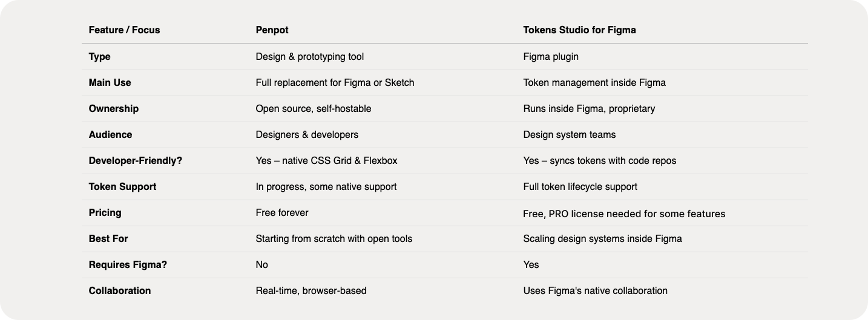Click the Design system teams cell

tap(570, 135)
